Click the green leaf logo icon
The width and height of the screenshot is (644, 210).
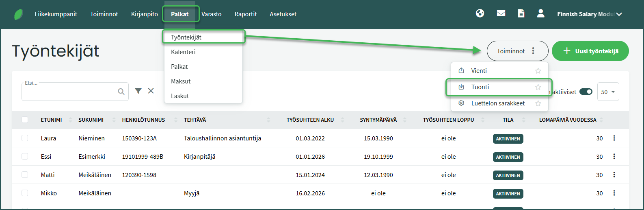click(x=19, y=14)
